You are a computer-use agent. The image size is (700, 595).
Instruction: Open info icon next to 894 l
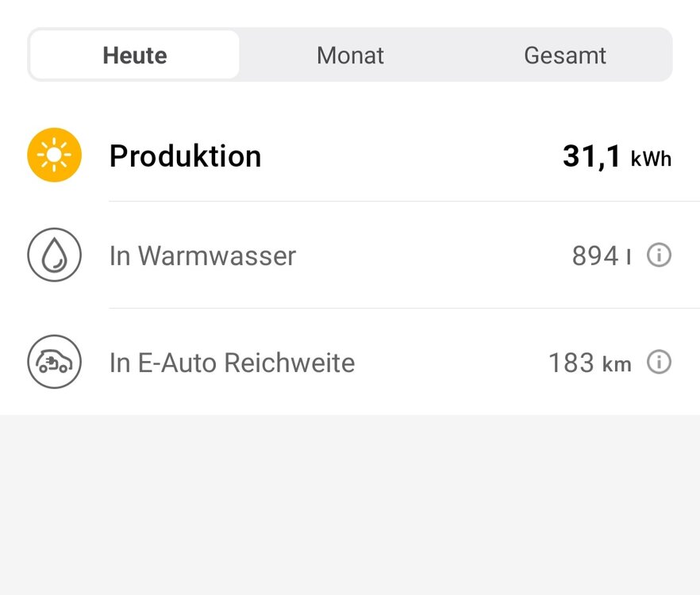659,255
